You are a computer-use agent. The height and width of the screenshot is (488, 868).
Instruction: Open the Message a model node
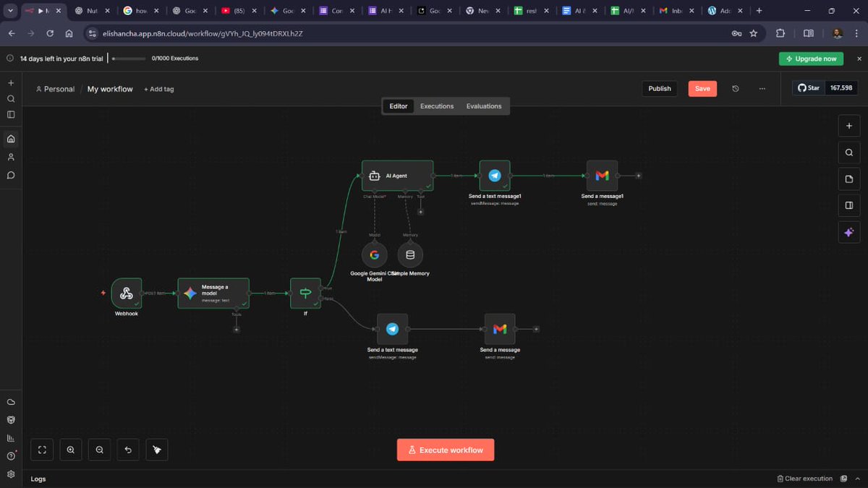coord(213,293)
